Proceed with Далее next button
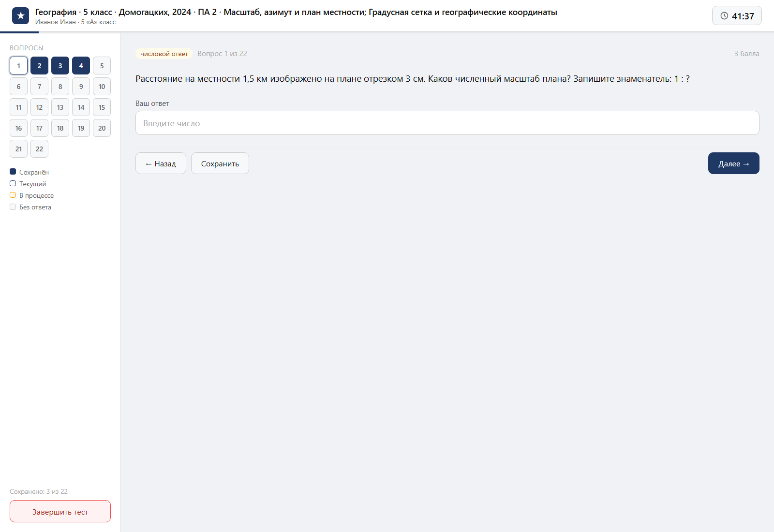Image resolution: width=774 pixels, height=532 pixels. pyautogui.click(x=733, y=163)
